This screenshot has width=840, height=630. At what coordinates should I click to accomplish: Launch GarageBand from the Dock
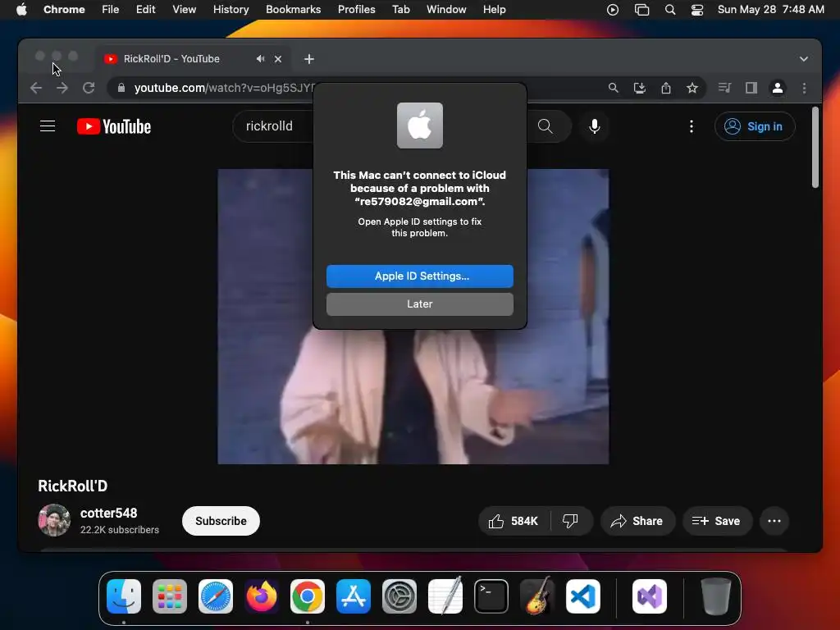(537, 596)
